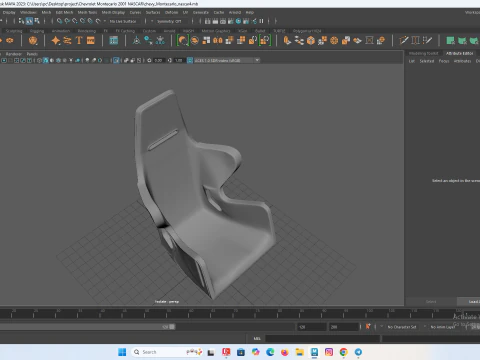Image resolution: width=480 pixels, height=360 pixels.
Task: Switch to the Modeling Toolkit tab
Action: 423,53
